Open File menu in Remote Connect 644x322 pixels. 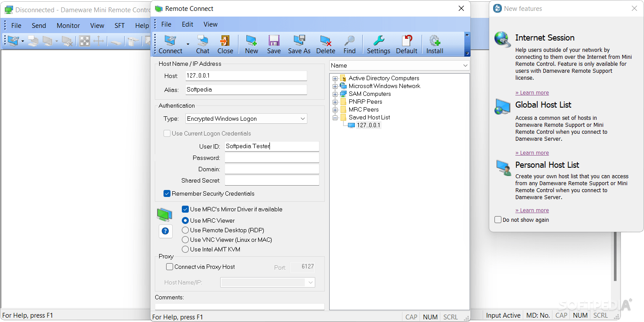click(x=166, y=24)
